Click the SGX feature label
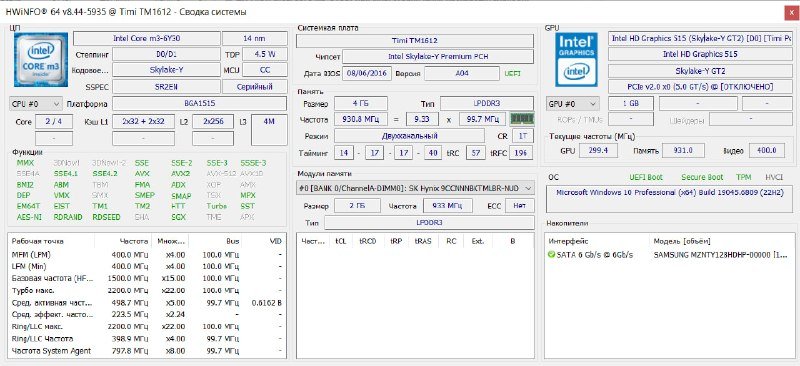 [x=179, y=217]
